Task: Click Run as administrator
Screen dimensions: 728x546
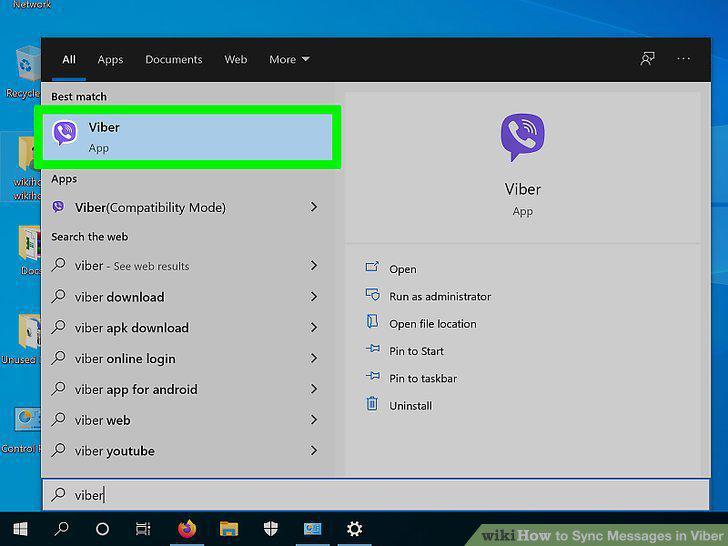Action: pyautogui.click(x=440, y=296)
